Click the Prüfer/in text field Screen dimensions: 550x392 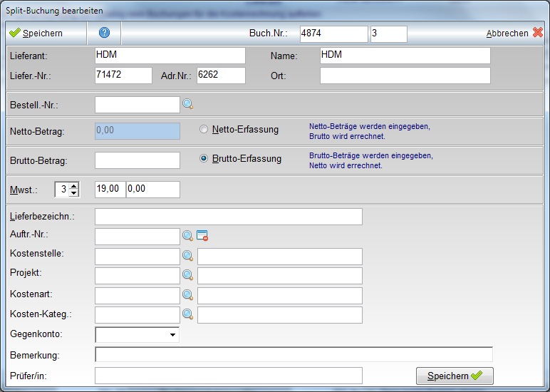[228, 376]
